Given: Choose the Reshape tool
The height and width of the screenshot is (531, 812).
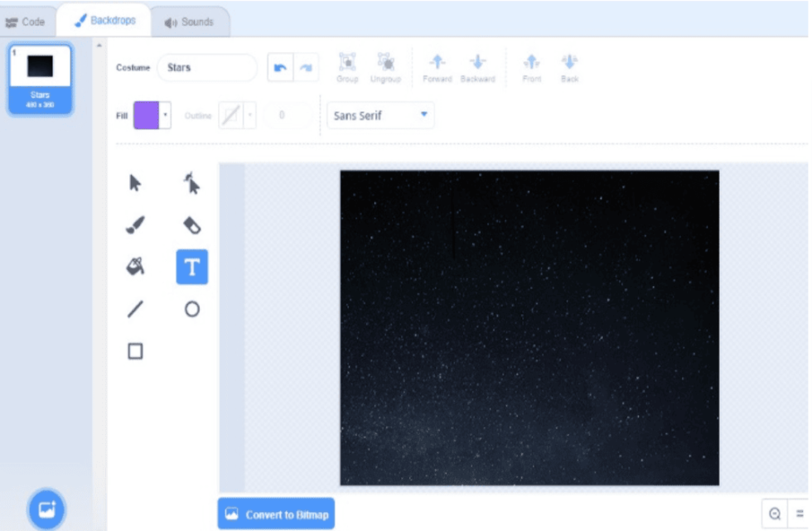Looking at the screenshot, I should click(x=193, y=186).
